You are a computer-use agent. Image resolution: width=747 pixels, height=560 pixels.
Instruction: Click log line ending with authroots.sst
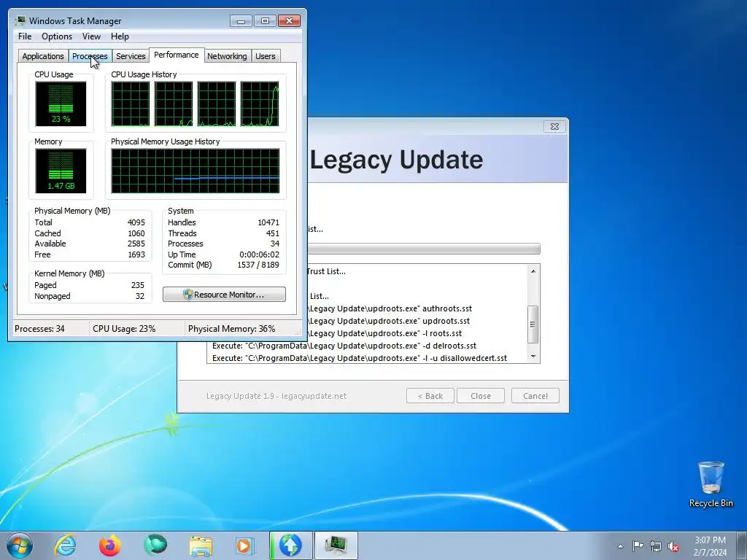coord(390,308)
